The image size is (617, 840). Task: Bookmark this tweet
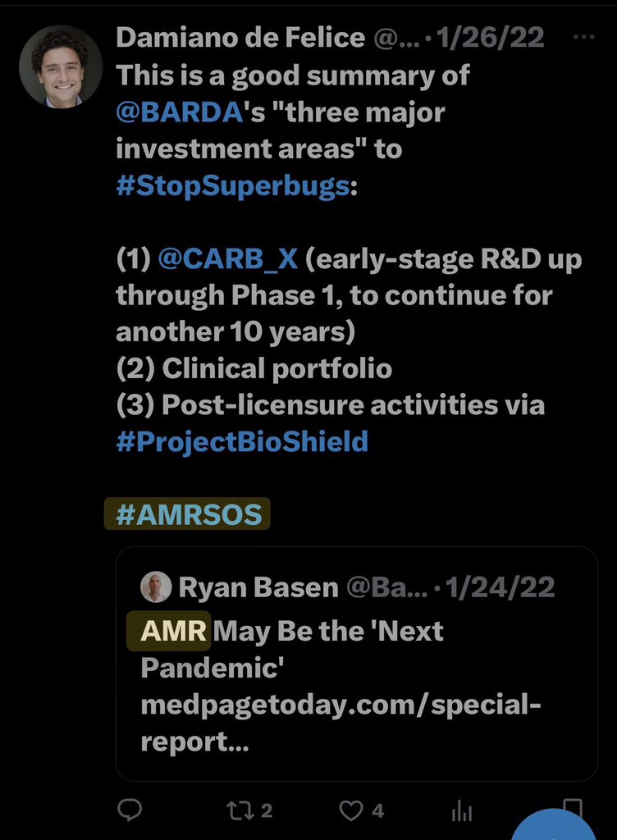click(x=574, y=808)
